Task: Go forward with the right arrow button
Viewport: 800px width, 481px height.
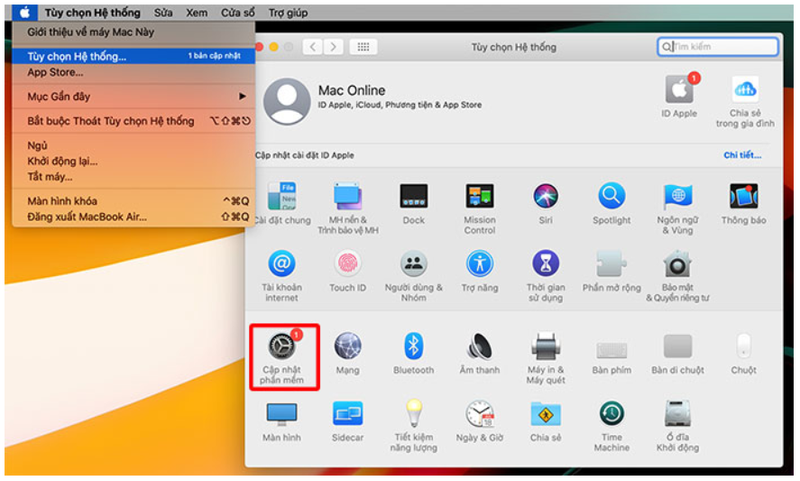Action: point(333,47)
